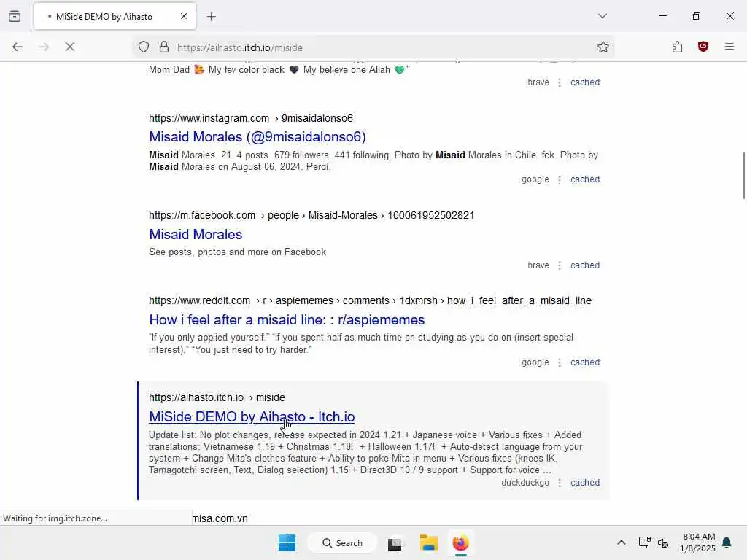Open Misaid Morales Facebook result title
The height and width of the screenshot is (560, 747).
196,234
